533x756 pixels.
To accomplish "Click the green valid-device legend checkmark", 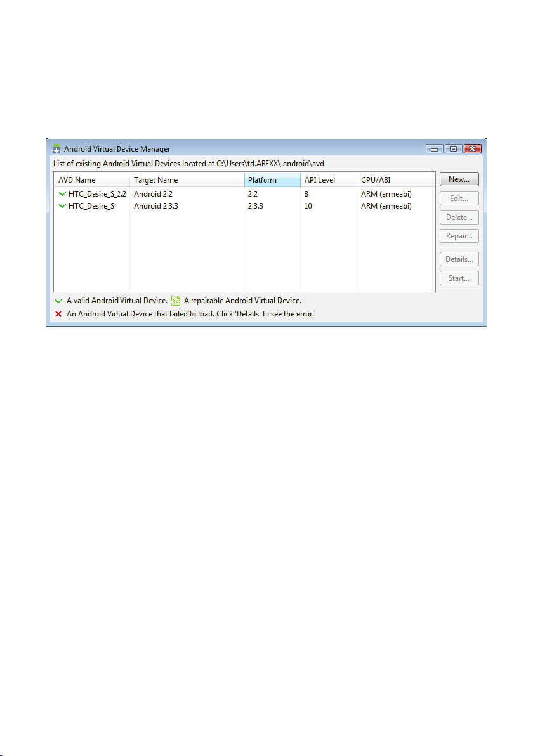I will click(x=59, y=301).
